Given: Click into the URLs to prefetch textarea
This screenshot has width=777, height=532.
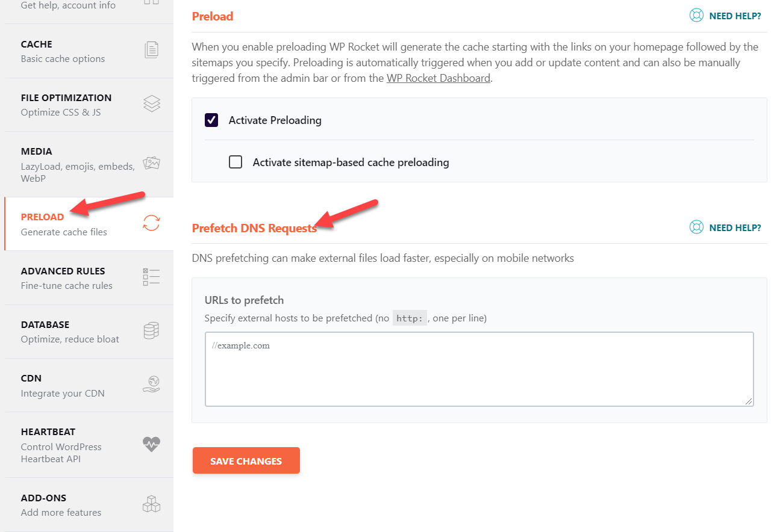Looking at the screenshot, I should point(479,369).
